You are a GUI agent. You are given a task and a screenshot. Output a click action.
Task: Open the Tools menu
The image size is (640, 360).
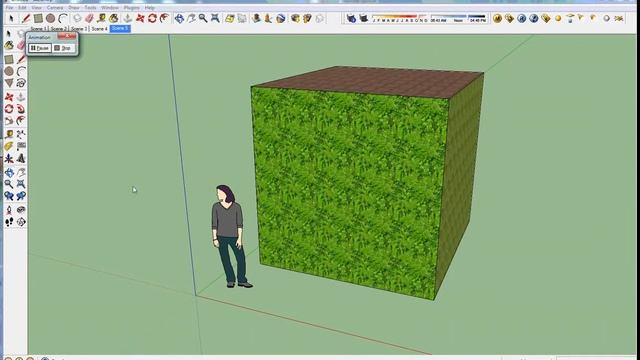[90, 7]
